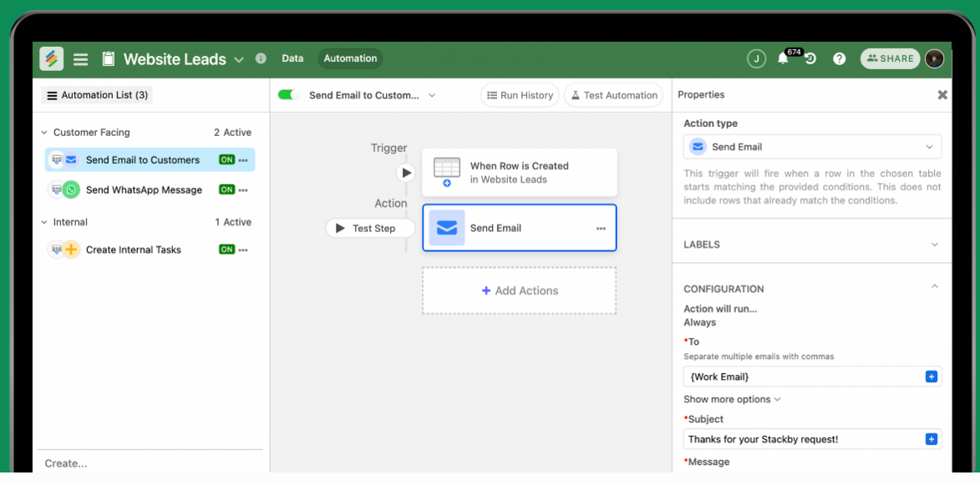Image resolution: width=980 pixels, height=485 pixels.
Task: Click Test Automation button
Action: point(614,95)
